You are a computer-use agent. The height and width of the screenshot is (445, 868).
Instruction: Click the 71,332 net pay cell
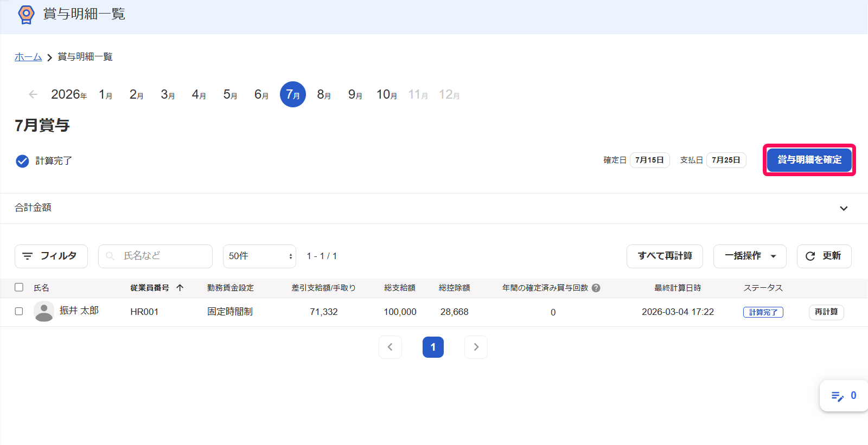click(324, 312)
